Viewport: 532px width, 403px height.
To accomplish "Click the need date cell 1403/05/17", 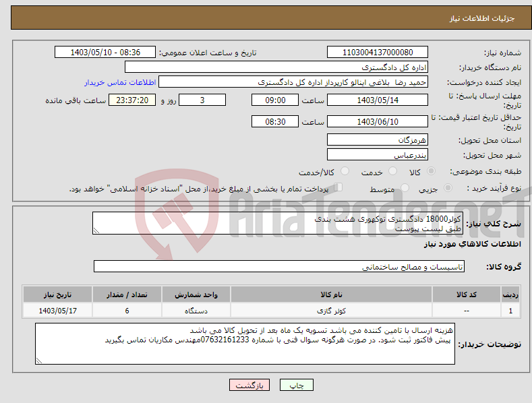I will 58,311.
